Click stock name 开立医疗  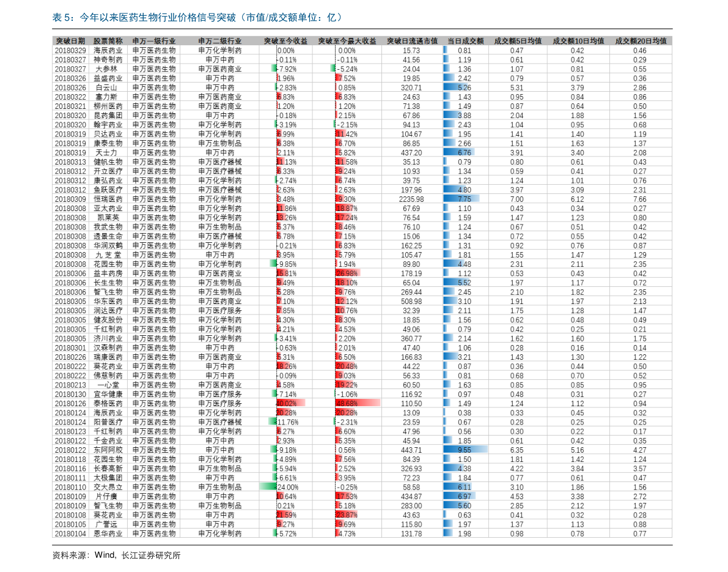(108, 171)
